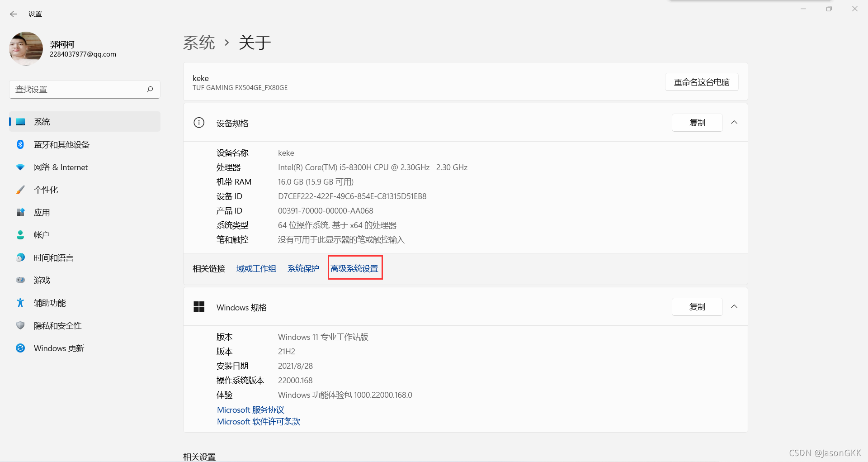Click the processor value Intel Core i5-8300H
The image size is (868, 462).
pos(373,167)
